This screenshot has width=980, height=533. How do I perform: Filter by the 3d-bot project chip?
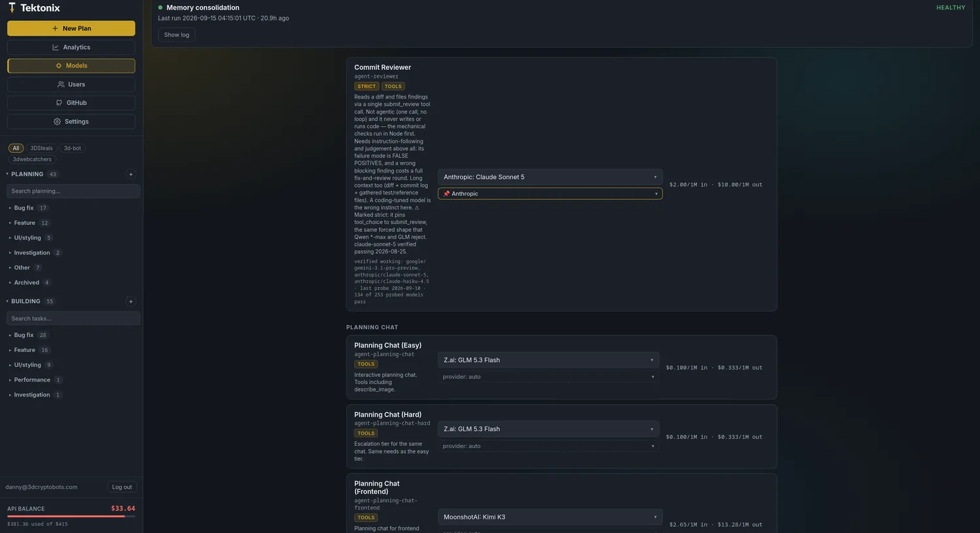(x=73, y=148)
